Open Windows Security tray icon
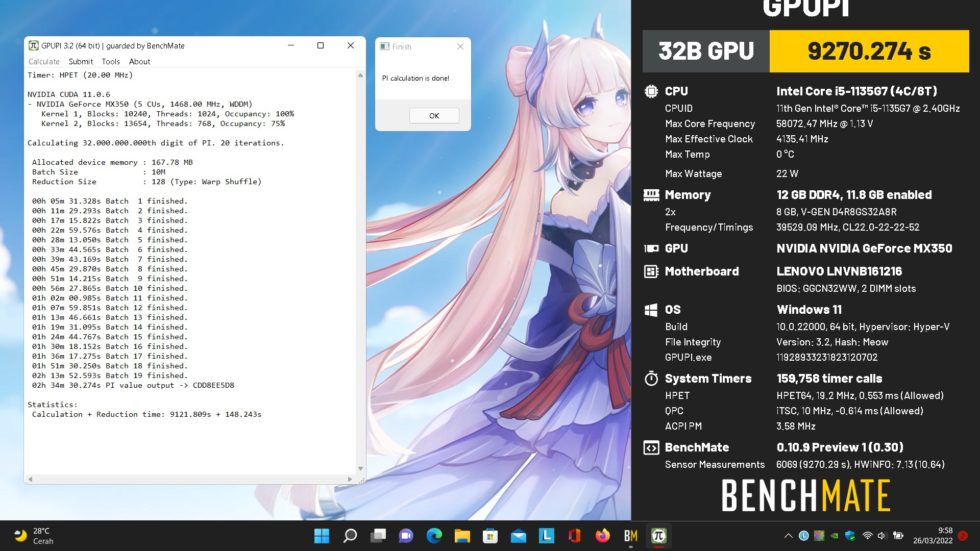Screen dimensions: 980x551 point(850,536)
